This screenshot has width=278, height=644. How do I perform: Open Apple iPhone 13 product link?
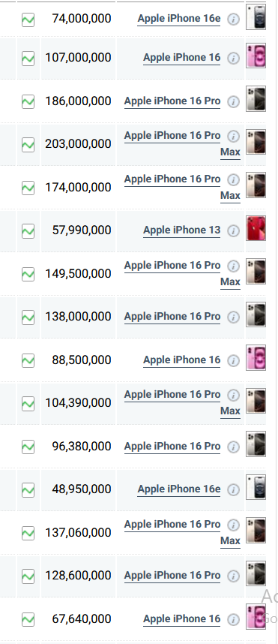click(181, 230)
